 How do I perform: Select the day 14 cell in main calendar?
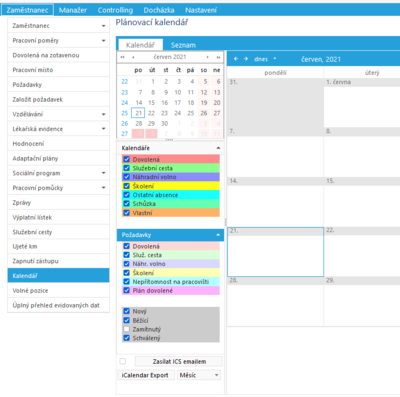click(x=275, y=202)
